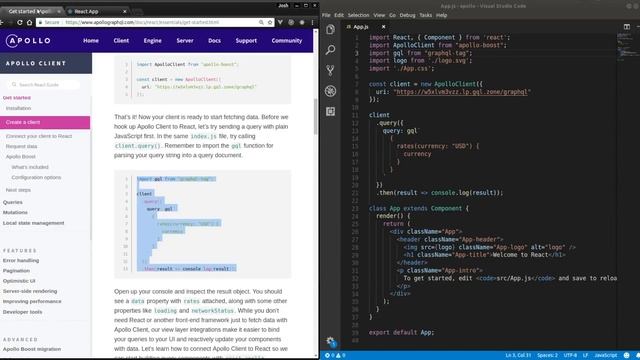Reload the browser page
The width and height of the screenshot is (640, 360).
[19, 22]
